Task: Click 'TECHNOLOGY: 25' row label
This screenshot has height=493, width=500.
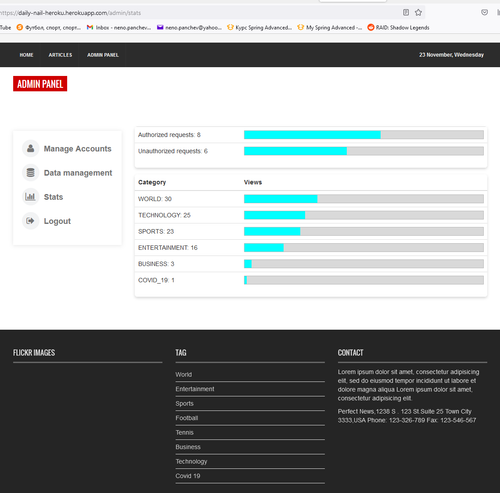Action: (164, 215)
